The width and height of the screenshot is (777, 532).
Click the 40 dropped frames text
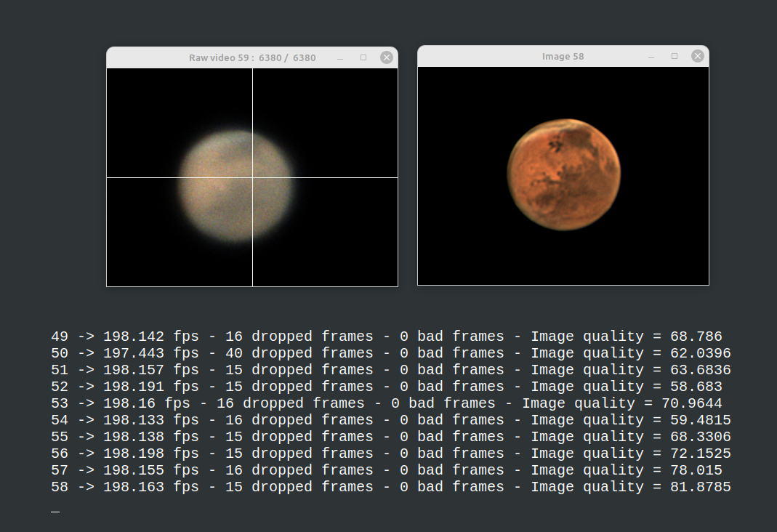[299, 353]
